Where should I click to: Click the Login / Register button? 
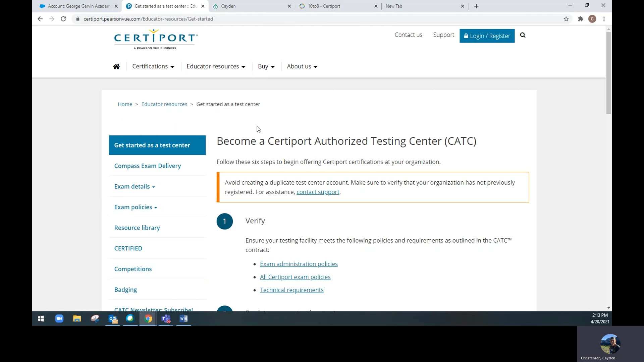487,36
